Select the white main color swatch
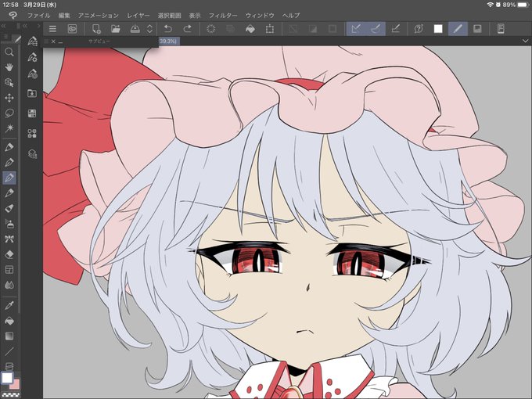The height and width of the screenshot is (399, 532). [7, 378]
